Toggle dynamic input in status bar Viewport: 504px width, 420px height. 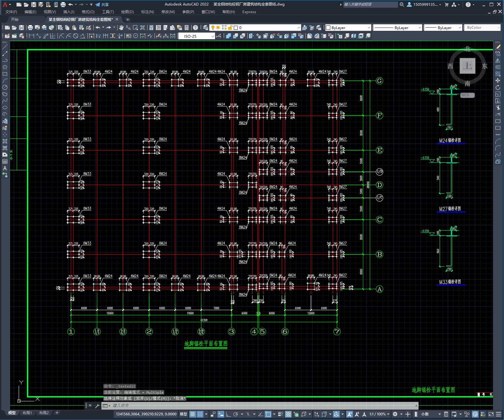pos(221,414)
